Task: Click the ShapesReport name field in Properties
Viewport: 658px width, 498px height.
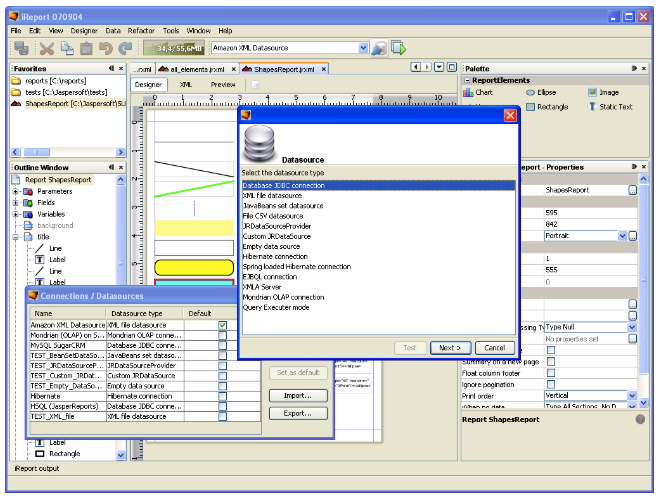Action: coord(586,190)
